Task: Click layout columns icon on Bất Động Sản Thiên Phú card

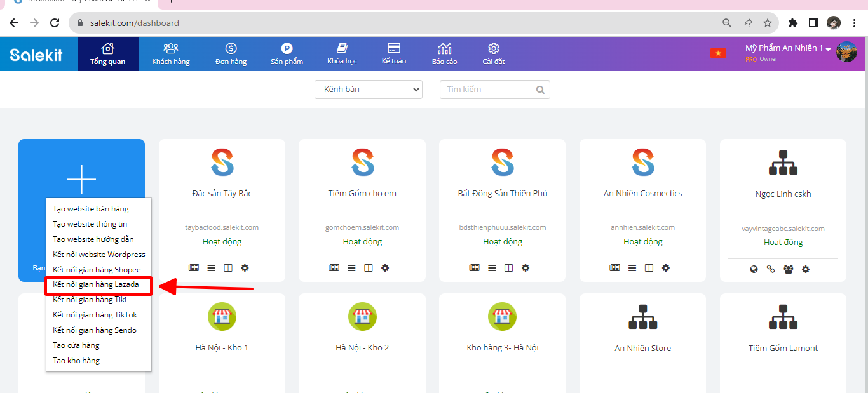Action: click(x=508, y=268)
